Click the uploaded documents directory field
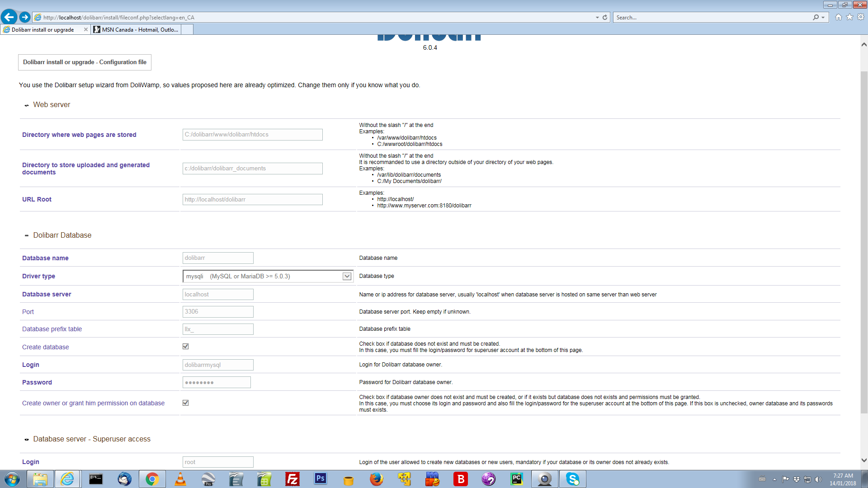868x488 pixels. click(252, 169)
